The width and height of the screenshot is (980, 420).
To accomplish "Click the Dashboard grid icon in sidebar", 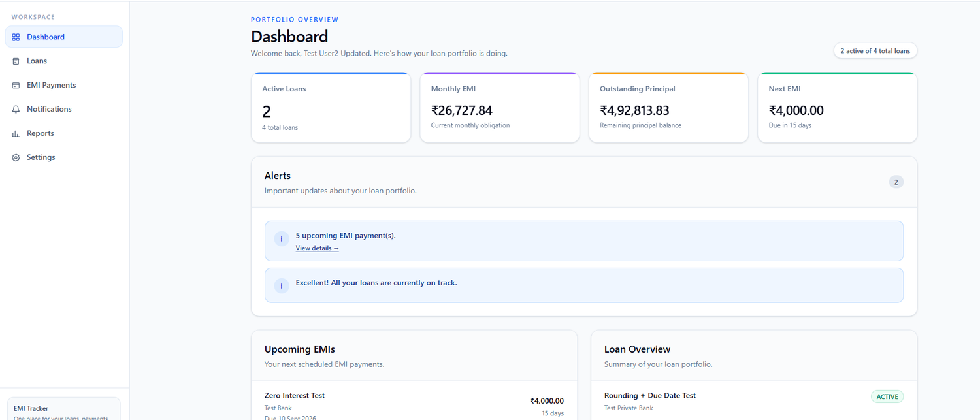I will coord(16,37).
